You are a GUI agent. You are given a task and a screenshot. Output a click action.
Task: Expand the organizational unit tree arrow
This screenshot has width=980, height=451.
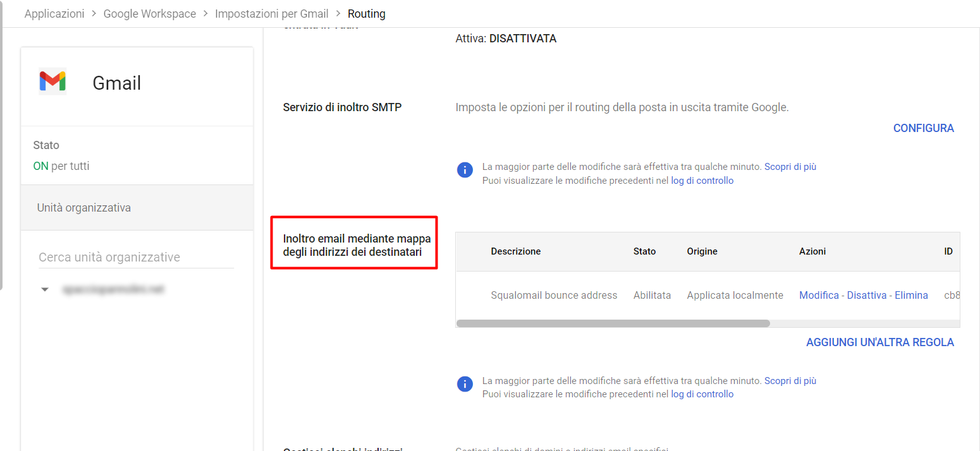44,290
